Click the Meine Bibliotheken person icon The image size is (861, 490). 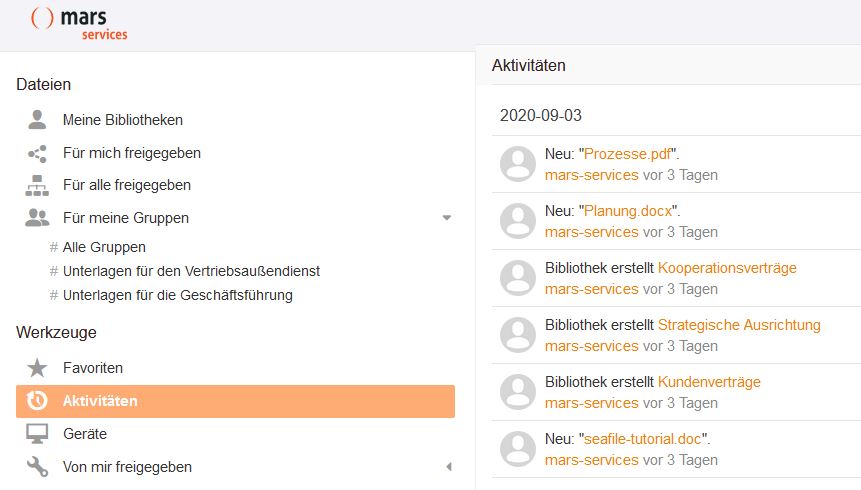(37, 120)
